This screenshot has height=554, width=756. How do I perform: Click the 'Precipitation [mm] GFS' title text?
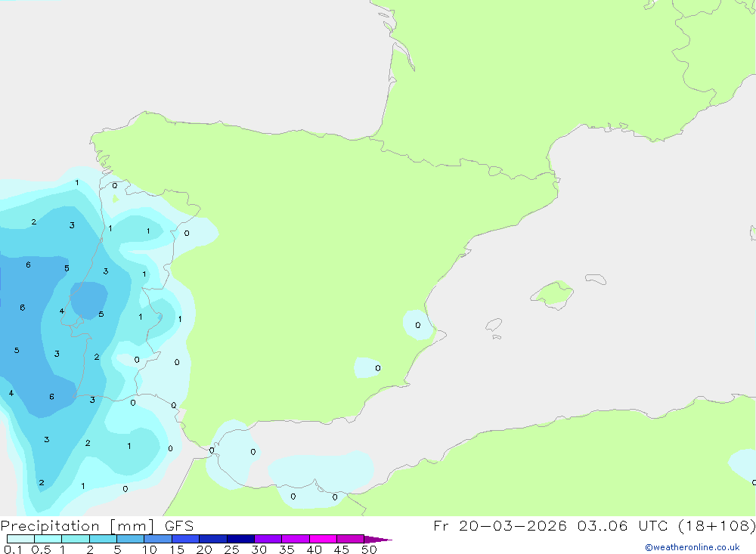coord(97,526)
